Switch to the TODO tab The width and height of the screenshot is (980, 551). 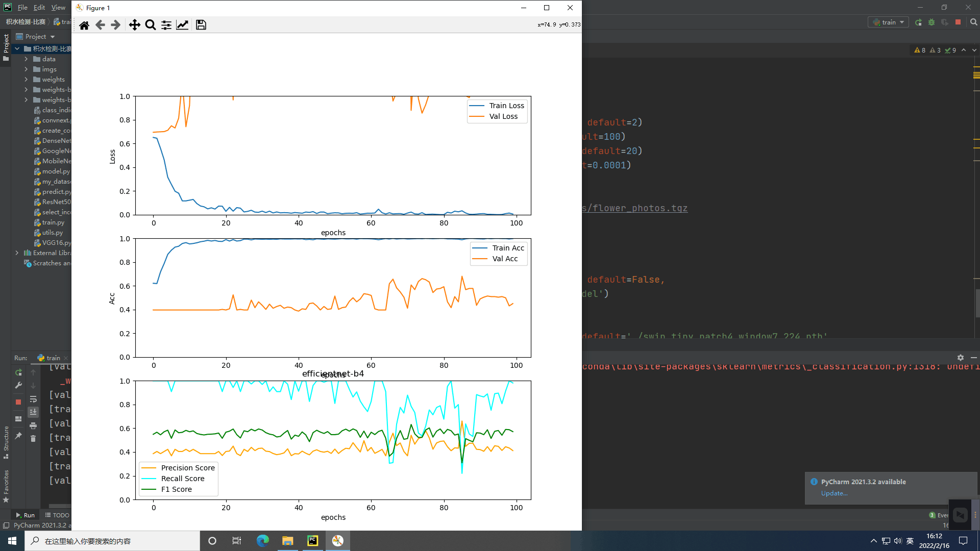pyautogui.click(x=57, y=515)
